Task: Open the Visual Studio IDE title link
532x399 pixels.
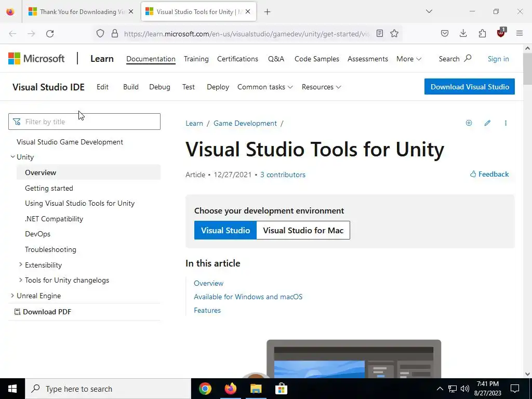Action: click(48, 87)
